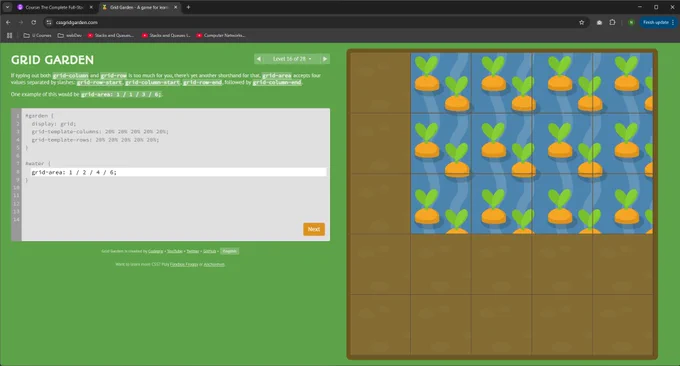Bookmark this page with star icon

(582, 23)
